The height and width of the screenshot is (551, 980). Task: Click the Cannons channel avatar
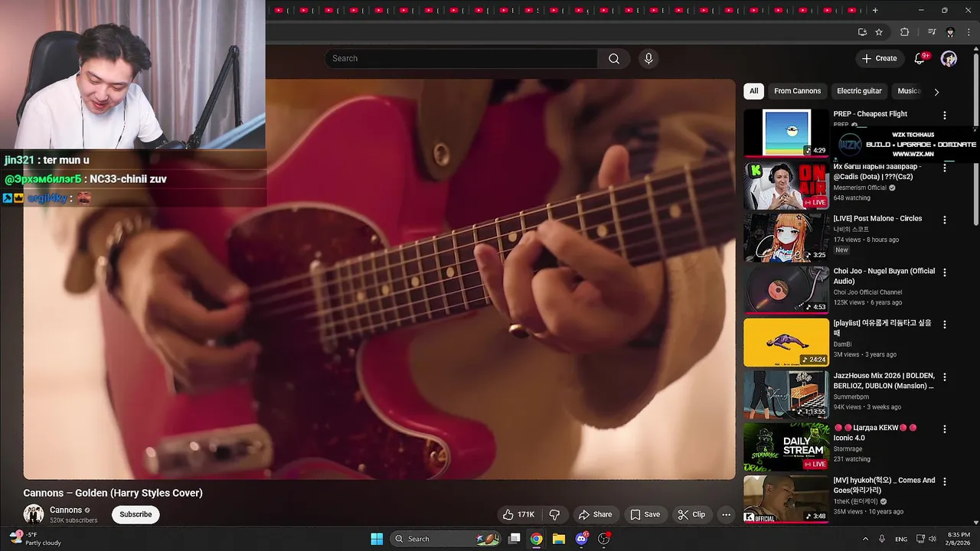(34, 514)
